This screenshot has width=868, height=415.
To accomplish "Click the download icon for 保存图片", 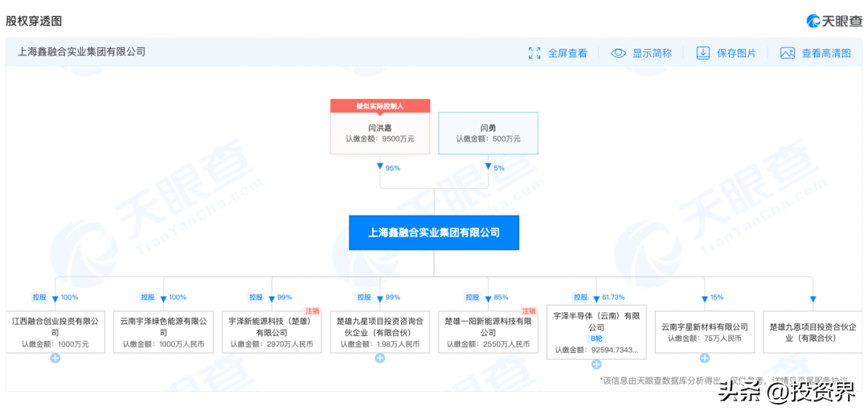I will click(x=702, y=53).
